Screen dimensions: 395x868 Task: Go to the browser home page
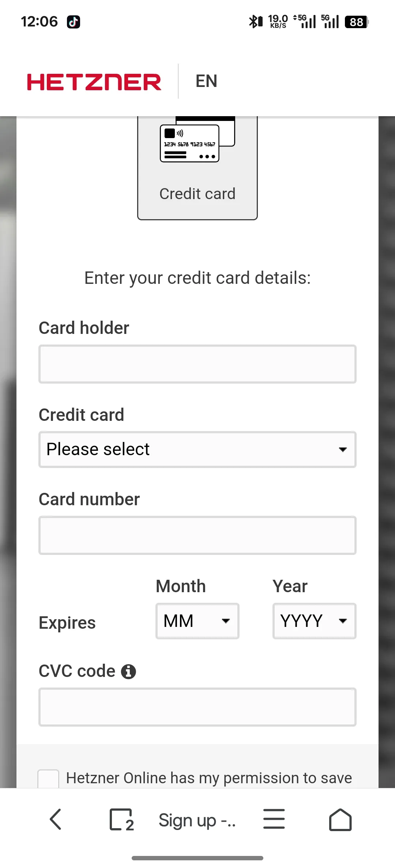point(340,819)
